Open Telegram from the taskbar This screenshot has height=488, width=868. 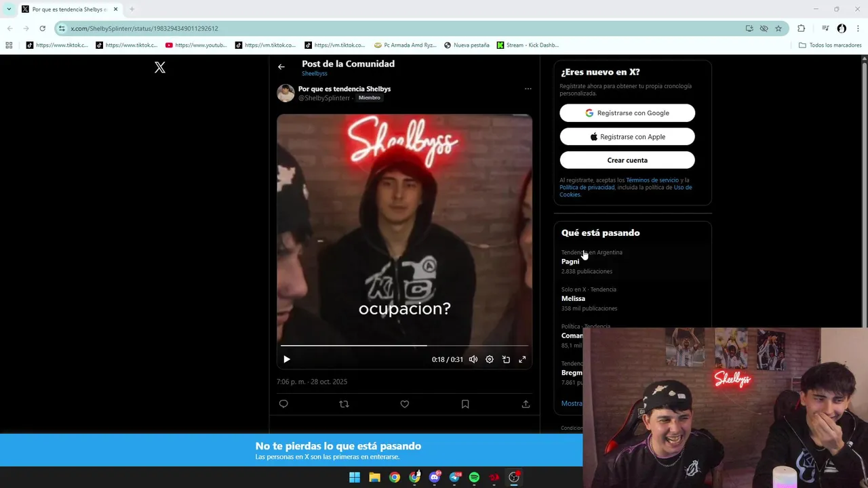tap(454, 477)
